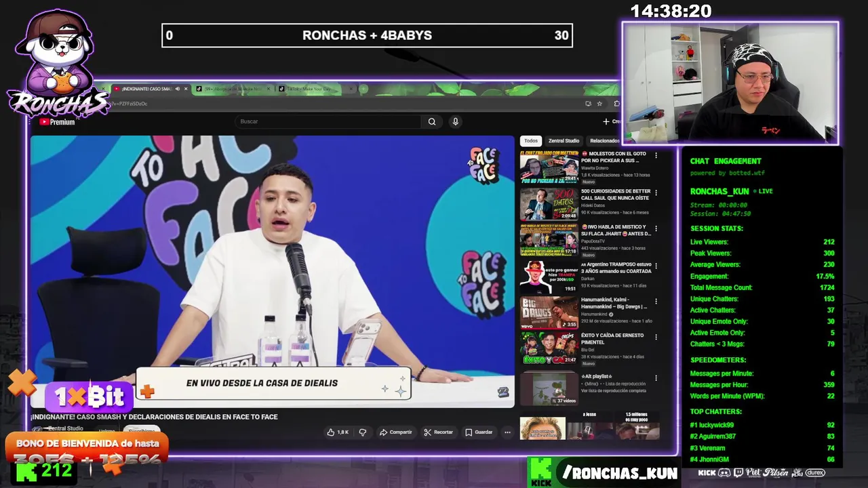868x488 pixels.
Task: Open MOLESTOS CON EL GOTO video thumbnail
Action: [x=549, y=167]
